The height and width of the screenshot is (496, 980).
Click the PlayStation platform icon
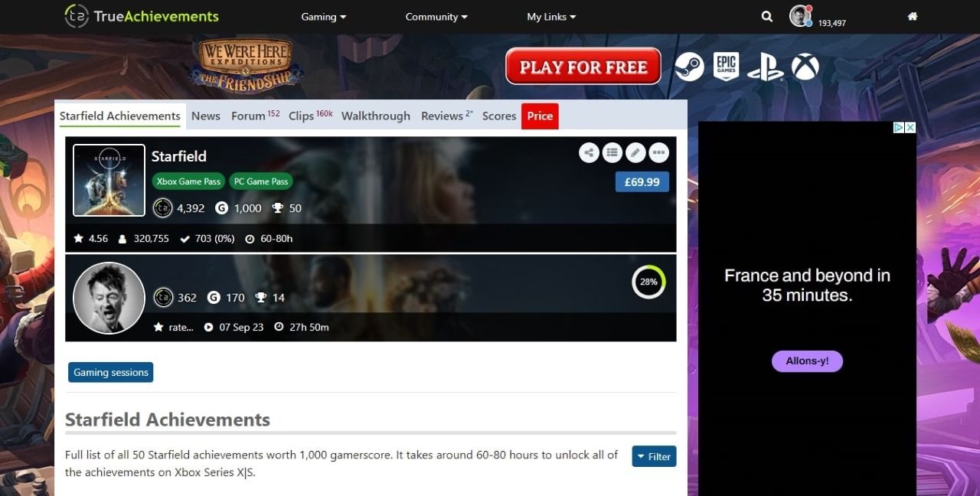[x=766, y=67]
